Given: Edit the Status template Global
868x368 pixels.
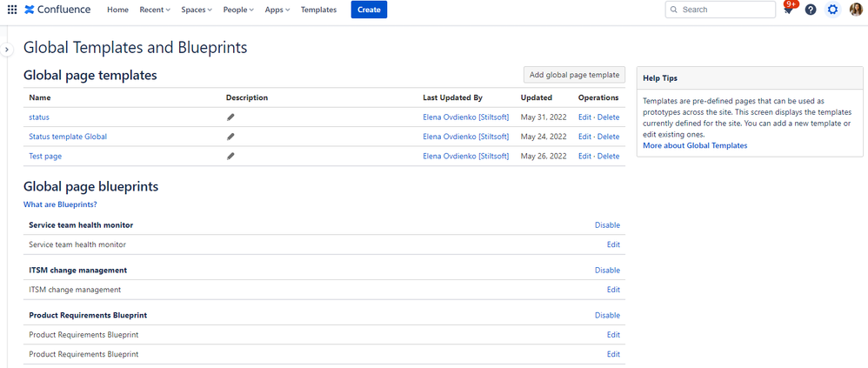Looking at the screenshot, I should click(584, 137).
